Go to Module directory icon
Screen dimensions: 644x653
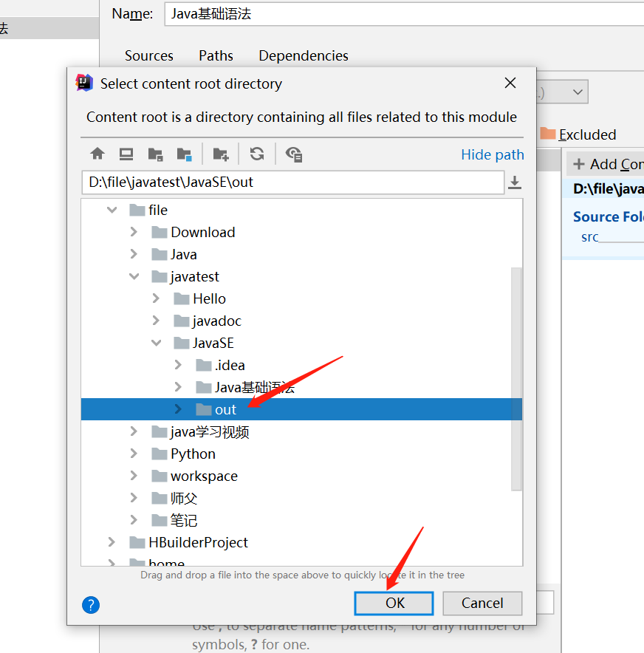[x=184, y=154]
